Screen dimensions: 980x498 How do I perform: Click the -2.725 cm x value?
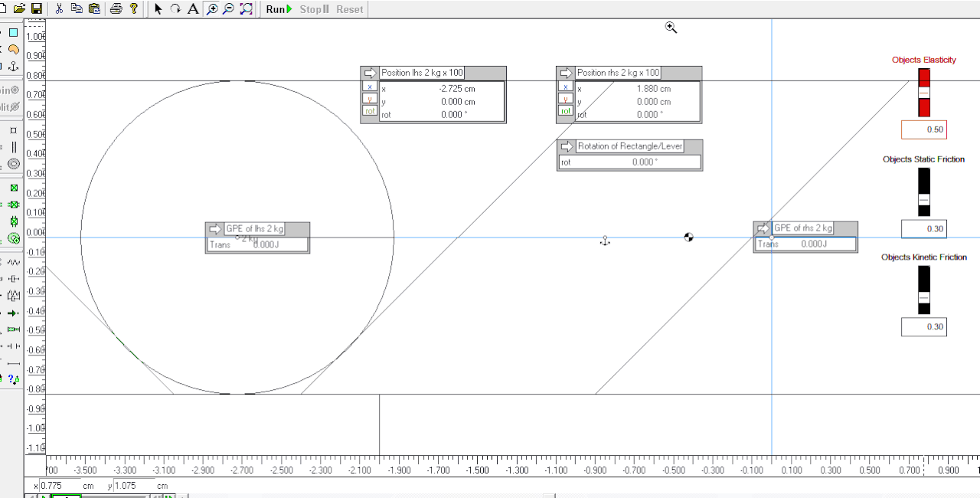[x=457, y=89]
